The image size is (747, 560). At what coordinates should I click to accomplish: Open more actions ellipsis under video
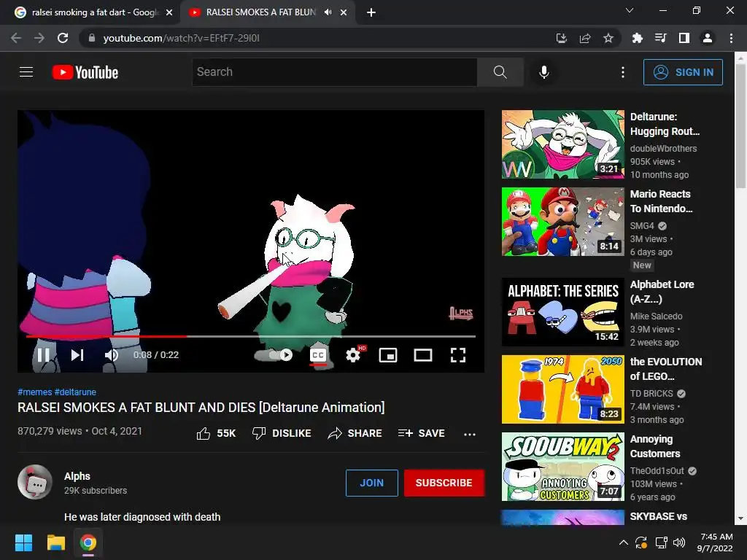[x=470, y=434]
